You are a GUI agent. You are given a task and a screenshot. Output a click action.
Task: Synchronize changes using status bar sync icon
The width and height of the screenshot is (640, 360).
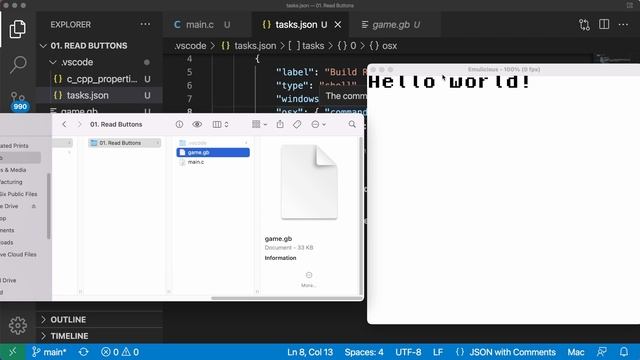tap(84, 352)
